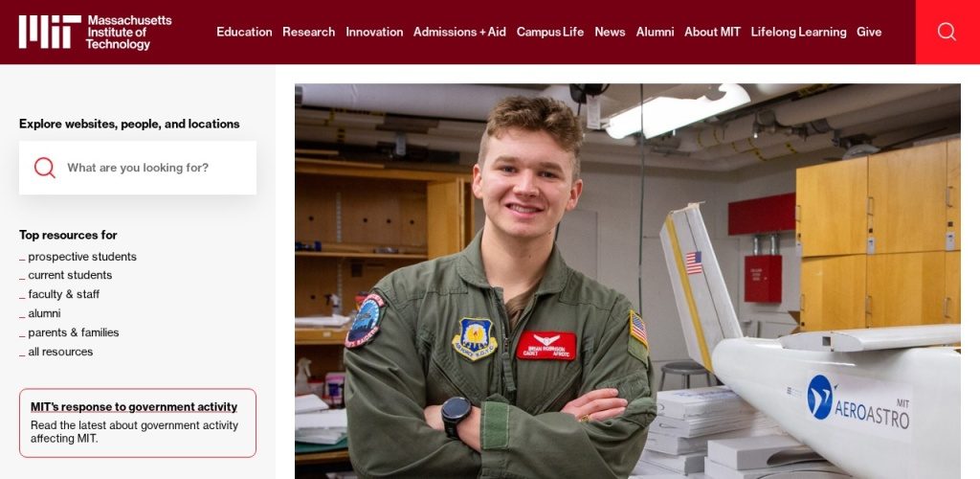Go to Admissions + Aid
Screen dimensions: 980x479
coord(459,32)
